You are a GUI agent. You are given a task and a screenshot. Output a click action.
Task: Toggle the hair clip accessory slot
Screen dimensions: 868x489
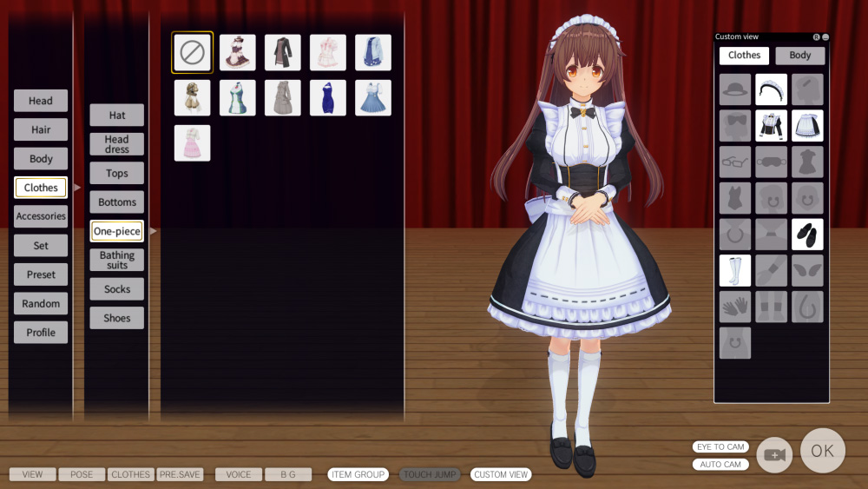pyautogui.click(x=807, y=89)
